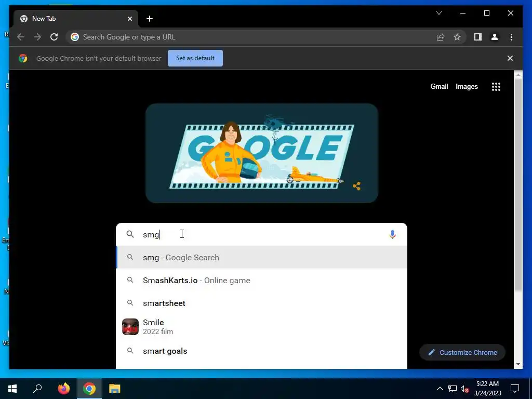This screenshot has height=399, width=532.
Task: Share the doodle via share icon
Action: (x=356, y=186)
